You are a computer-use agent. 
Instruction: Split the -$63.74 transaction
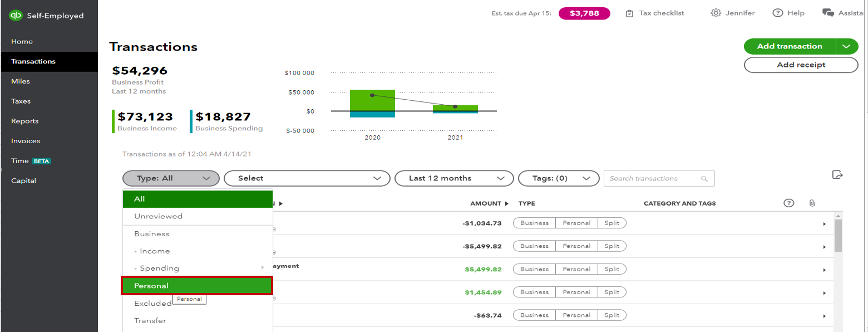[x=611, y=315]
